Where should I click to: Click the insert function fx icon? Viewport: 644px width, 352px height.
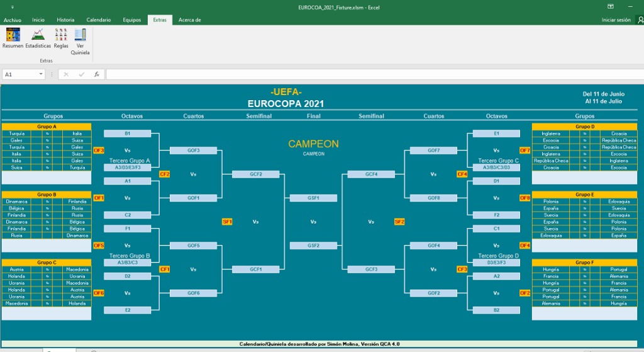(97, 74)
